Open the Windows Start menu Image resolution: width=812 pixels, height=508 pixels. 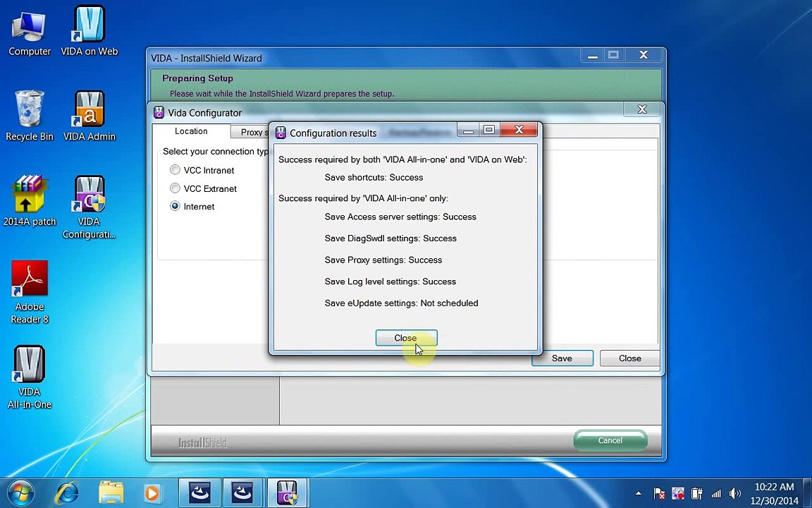[20, 493]
